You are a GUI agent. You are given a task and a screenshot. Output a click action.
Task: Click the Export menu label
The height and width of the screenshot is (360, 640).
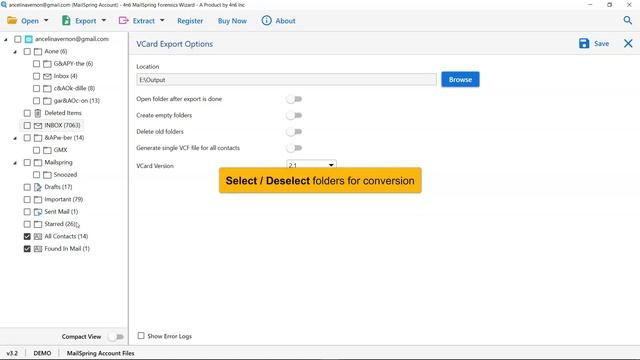[85, 20]
